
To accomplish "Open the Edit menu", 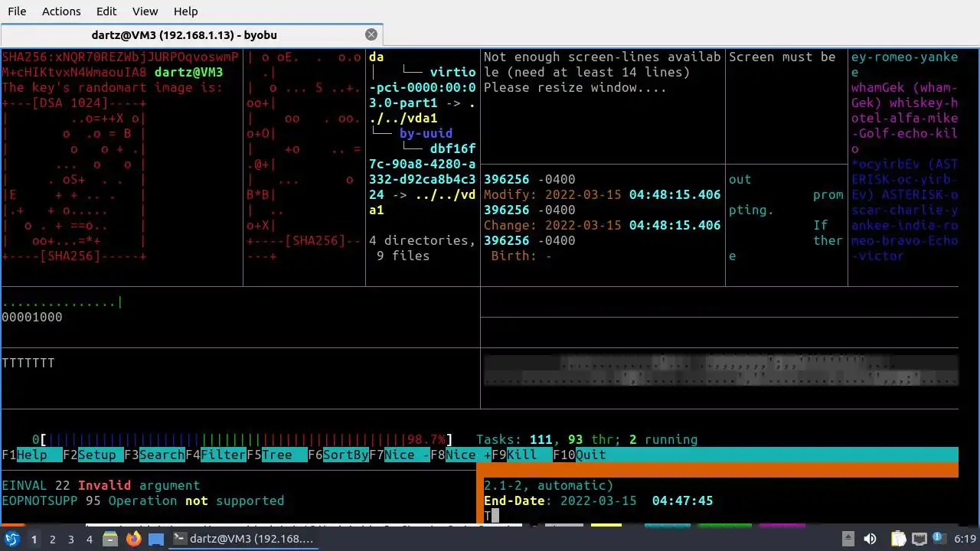I will coord(106,11).
